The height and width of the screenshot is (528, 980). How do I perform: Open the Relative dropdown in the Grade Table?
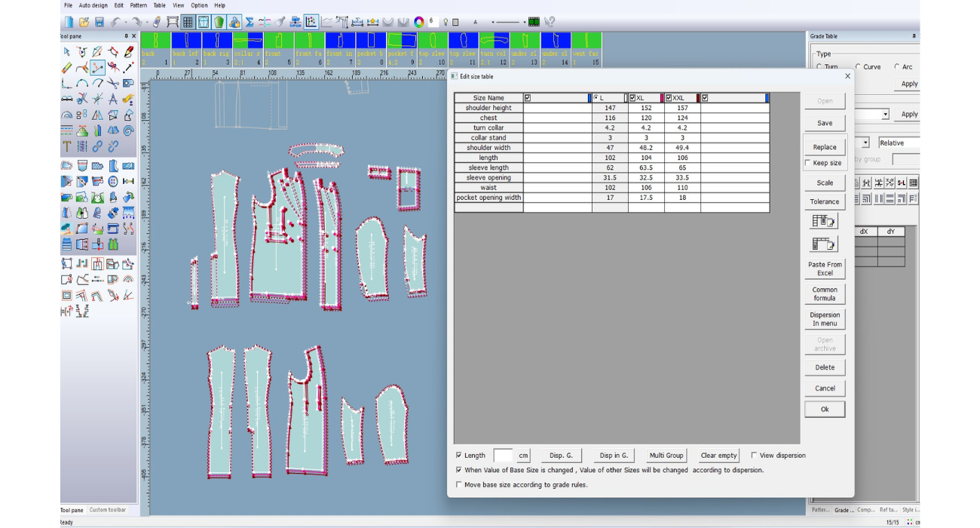point(899,143)
